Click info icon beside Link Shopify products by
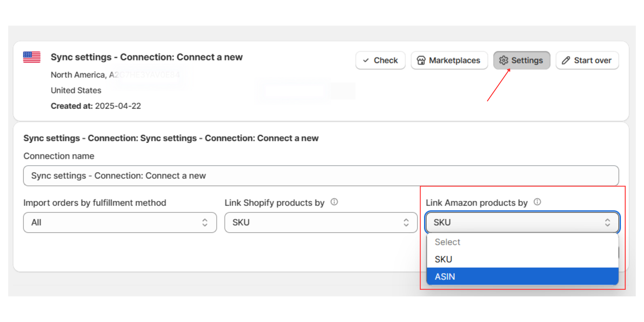The image size is (644, 322). click(x=334, y=202)
